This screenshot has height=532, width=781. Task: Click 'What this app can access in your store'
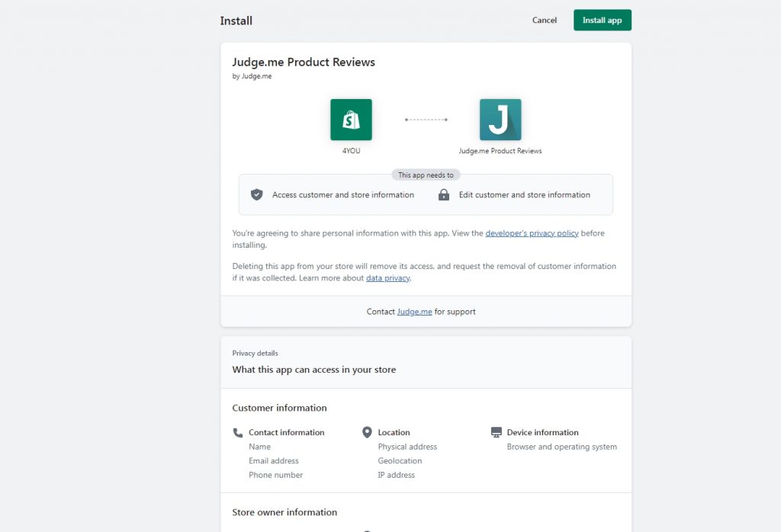coord(313,370)
